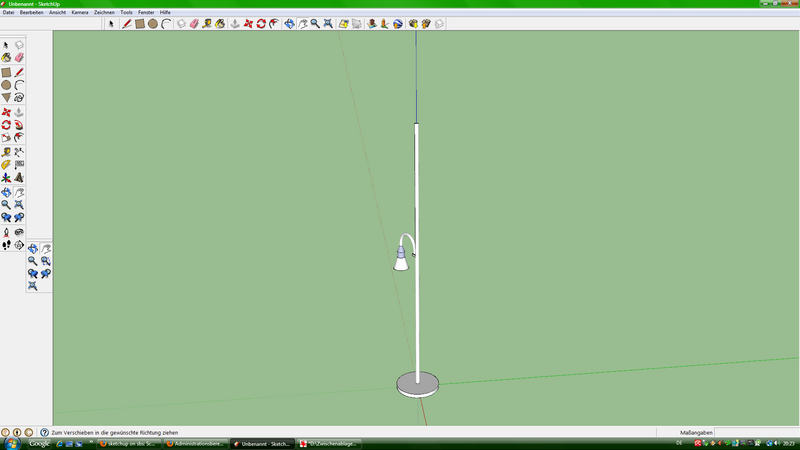Select the 3D Text tool
The width and height of the screenshot is (800, 450).
pyautogui.click(x=19, y=177)
